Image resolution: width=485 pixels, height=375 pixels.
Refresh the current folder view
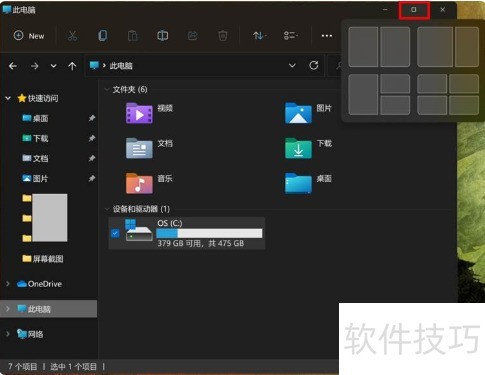click(x=314, y=65)
